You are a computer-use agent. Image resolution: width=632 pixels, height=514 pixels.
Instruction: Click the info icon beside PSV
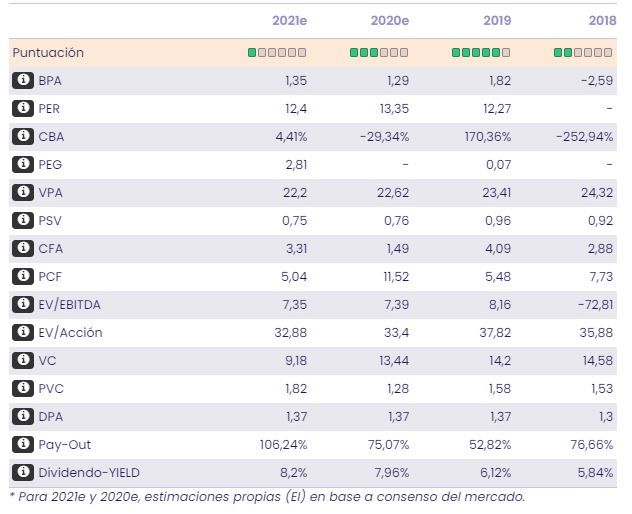pos(22,220)
